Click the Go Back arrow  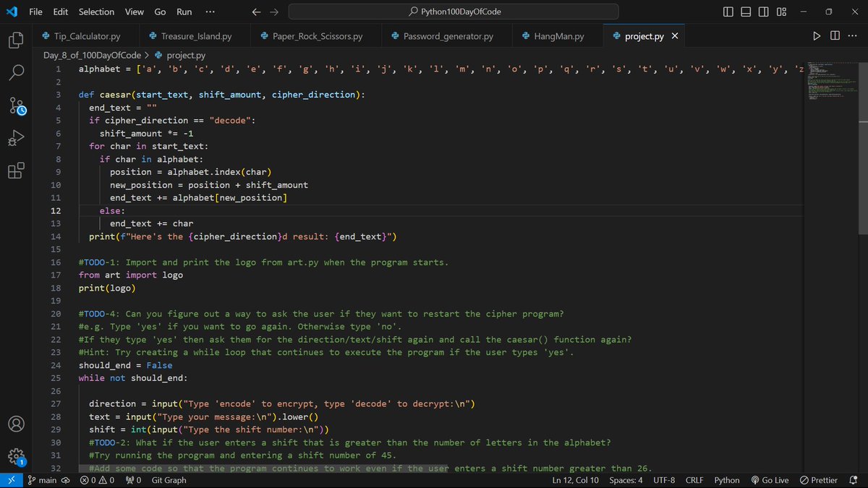coord(256,12)
